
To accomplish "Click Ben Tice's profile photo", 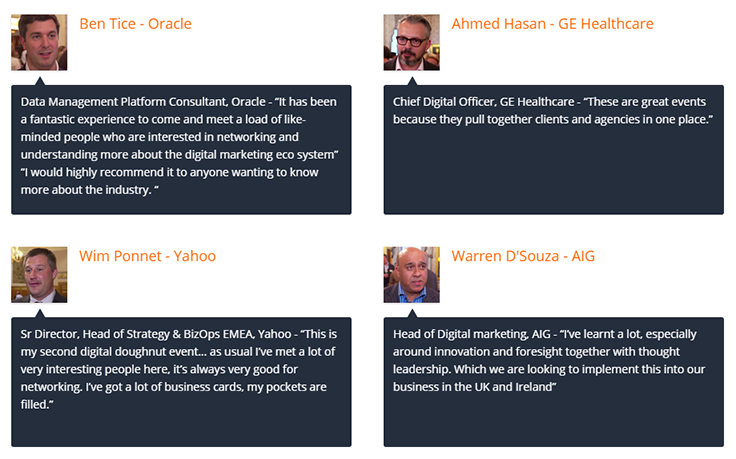I will [39, 42].
